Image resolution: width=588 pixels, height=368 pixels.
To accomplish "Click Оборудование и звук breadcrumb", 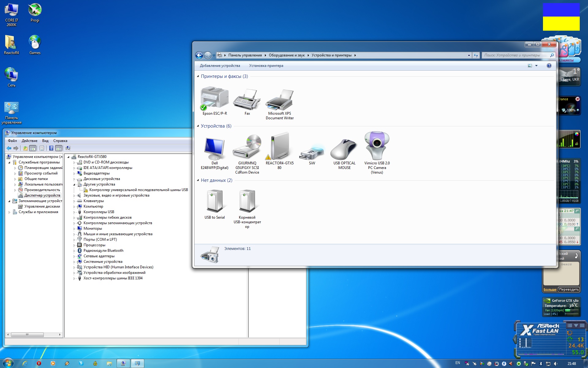I will 287,55.
